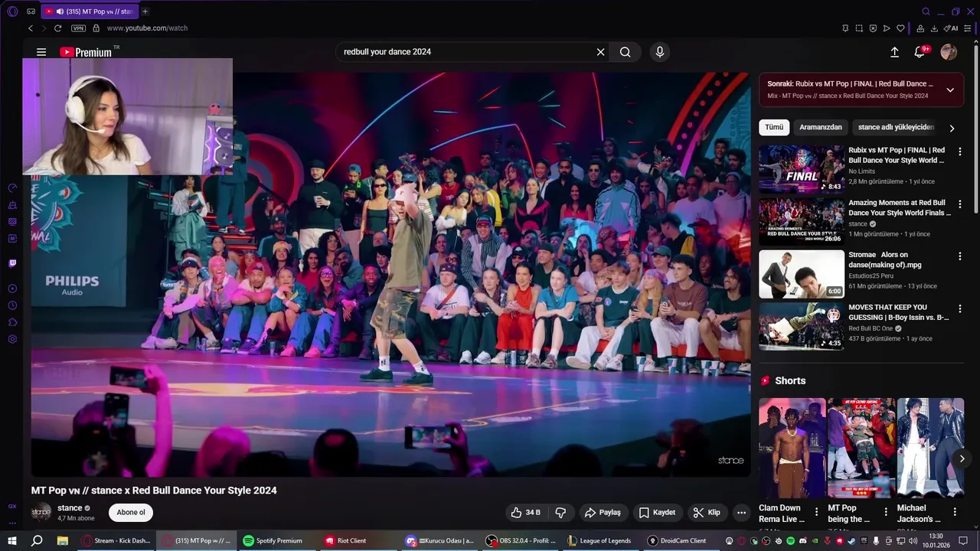
Task: Show more filter chips with the right arrow
Action: (x=952, y=129)
